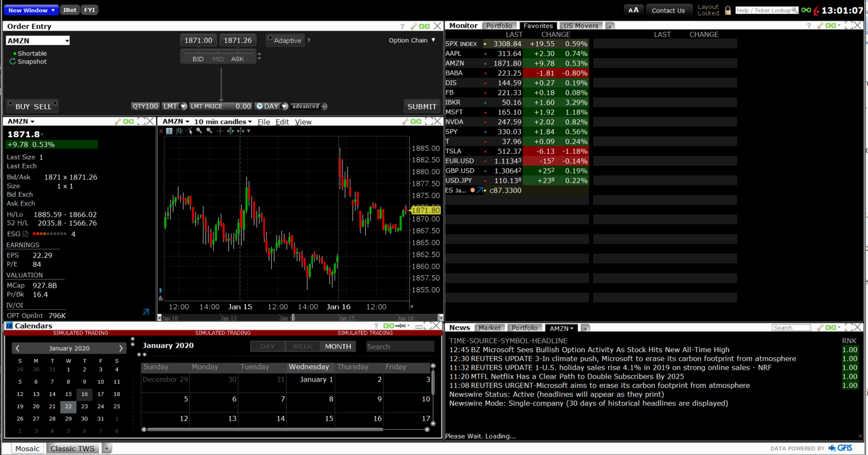
Task: Click the lock icon next to Layout Locked
Action: pos(727,10)
